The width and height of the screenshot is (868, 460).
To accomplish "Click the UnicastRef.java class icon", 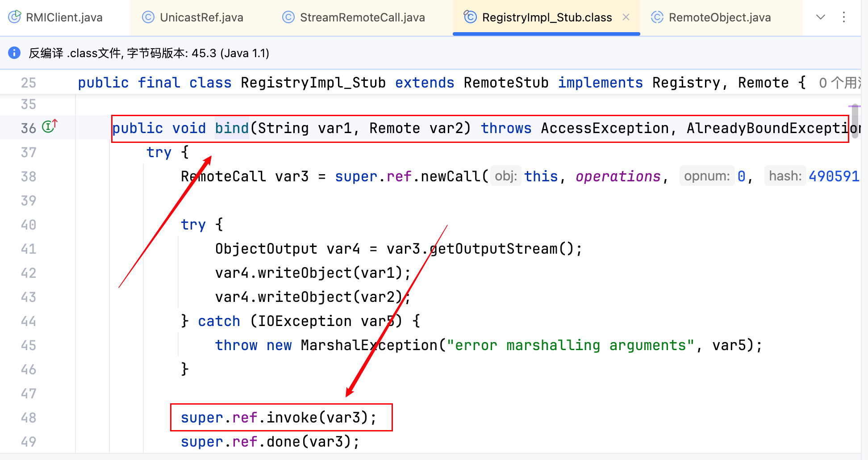I will tap(148, 17).
